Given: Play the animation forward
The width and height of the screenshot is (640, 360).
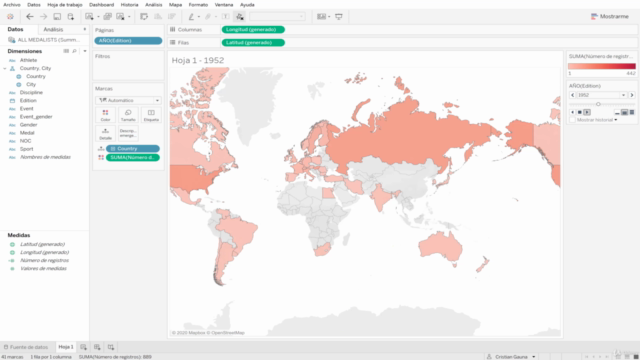Looking at the screenshot, I should click(x=587, y=112).
